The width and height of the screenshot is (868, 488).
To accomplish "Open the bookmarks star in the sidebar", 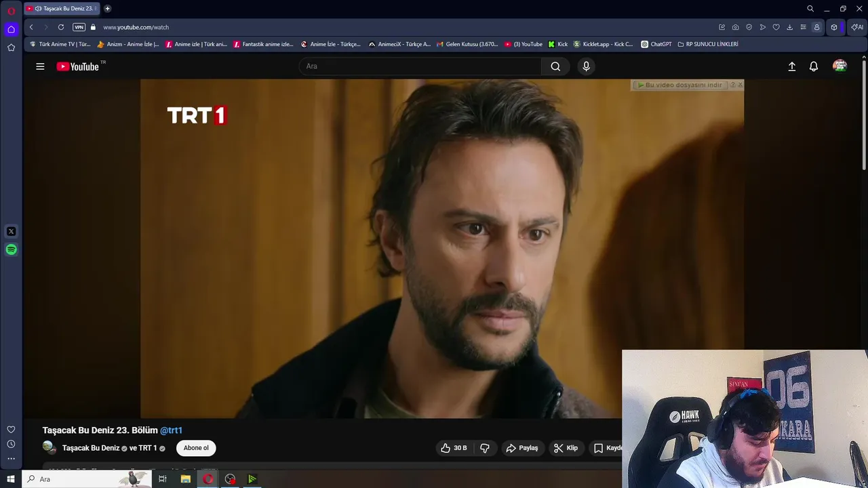I will pyautogui.click(x=11, y=47).
